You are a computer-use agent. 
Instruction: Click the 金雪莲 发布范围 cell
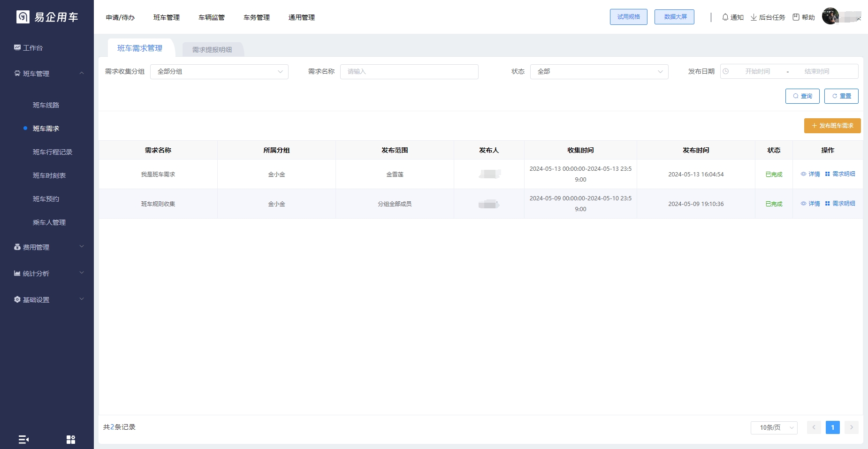(395, 175)
